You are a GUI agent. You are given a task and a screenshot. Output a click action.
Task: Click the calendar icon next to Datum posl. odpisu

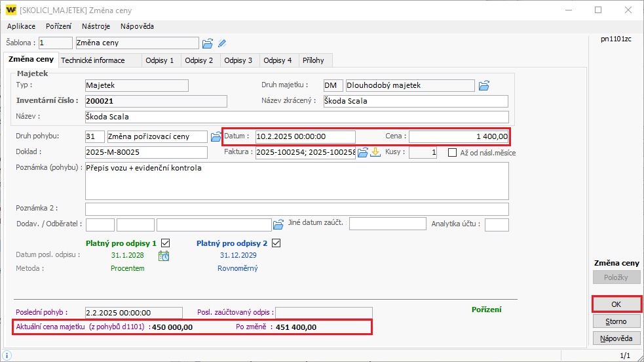pos(164,256)
